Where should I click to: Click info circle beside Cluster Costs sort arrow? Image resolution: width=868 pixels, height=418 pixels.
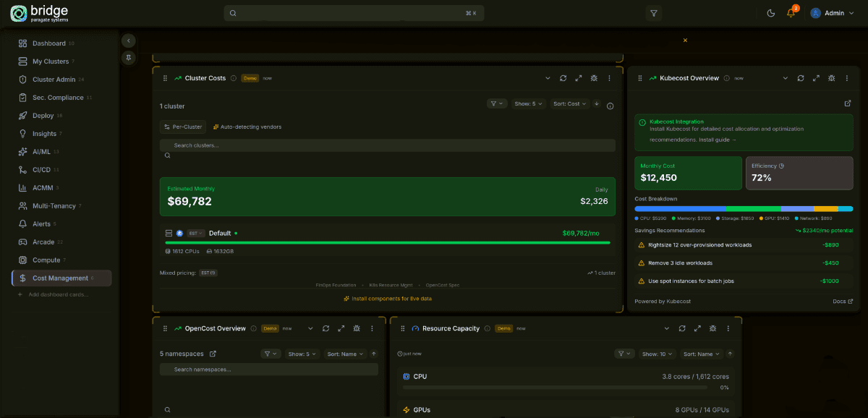tap(610, 106)
